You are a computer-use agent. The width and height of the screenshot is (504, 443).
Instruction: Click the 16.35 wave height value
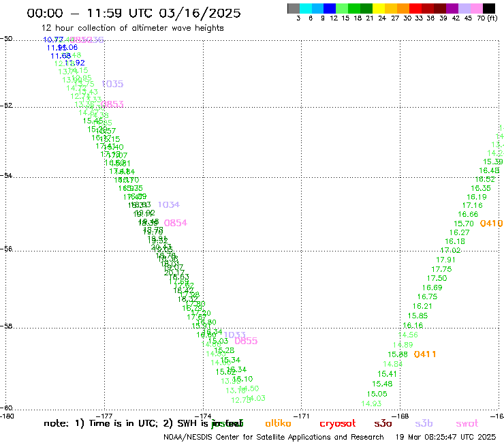click(x=481, y=188)
